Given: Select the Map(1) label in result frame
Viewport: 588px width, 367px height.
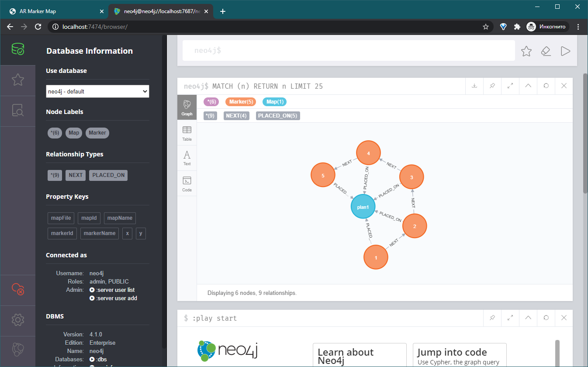Looking at the screenshot, I should (x=274, y=102).
